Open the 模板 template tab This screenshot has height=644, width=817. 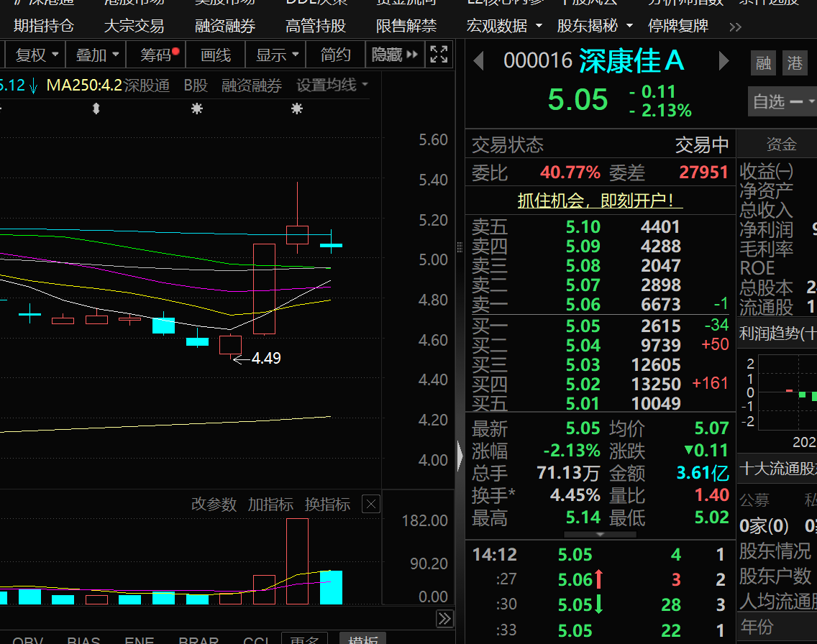(363, 638)
